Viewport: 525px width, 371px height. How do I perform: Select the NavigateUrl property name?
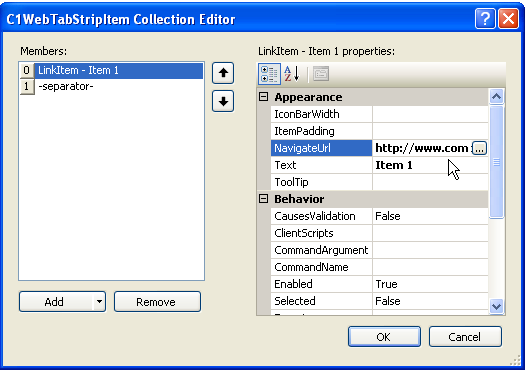(x=321, y=148)
